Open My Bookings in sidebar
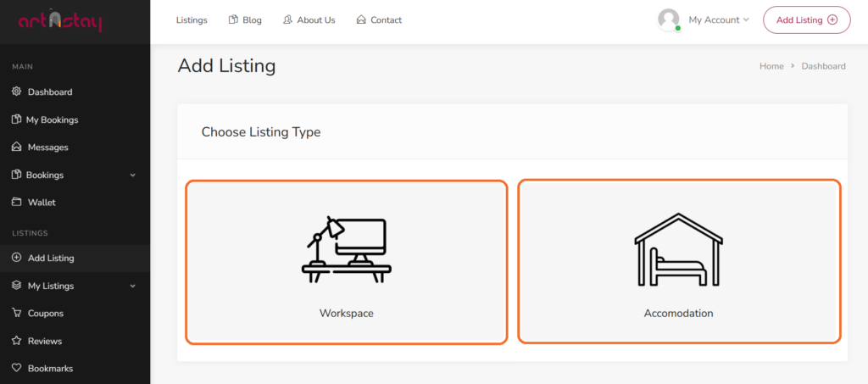This screenshot has height=384, width=868. click(52, 120)
